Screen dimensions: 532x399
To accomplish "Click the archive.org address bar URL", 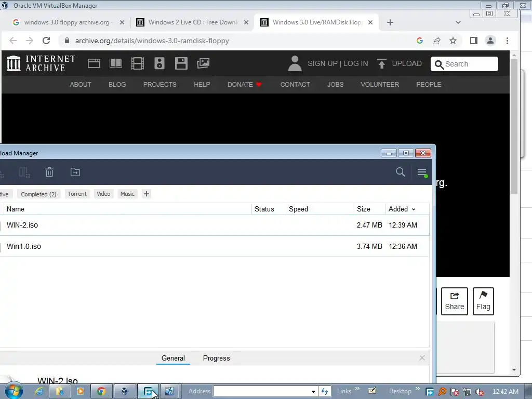I will 152,41.
